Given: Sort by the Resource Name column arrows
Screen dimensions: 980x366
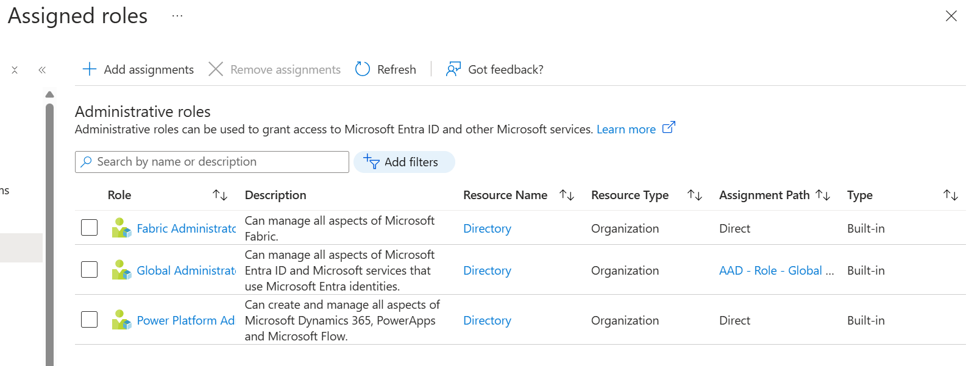Looking at the screenshot, I should (x=567, y=195).
